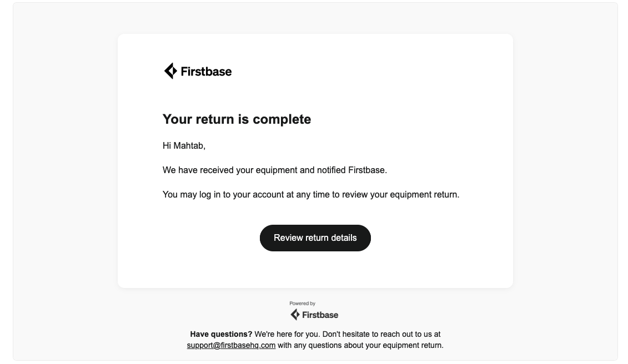Click 'notified Firstbase.' in the body text
Screen dimensions: 628x364
point(352,170)
